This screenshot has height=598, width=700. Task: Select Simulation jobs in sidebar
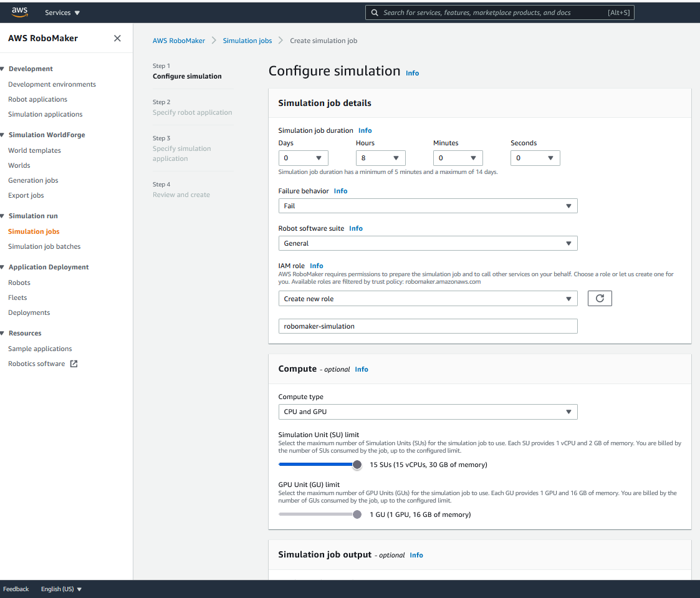[34, 231]
